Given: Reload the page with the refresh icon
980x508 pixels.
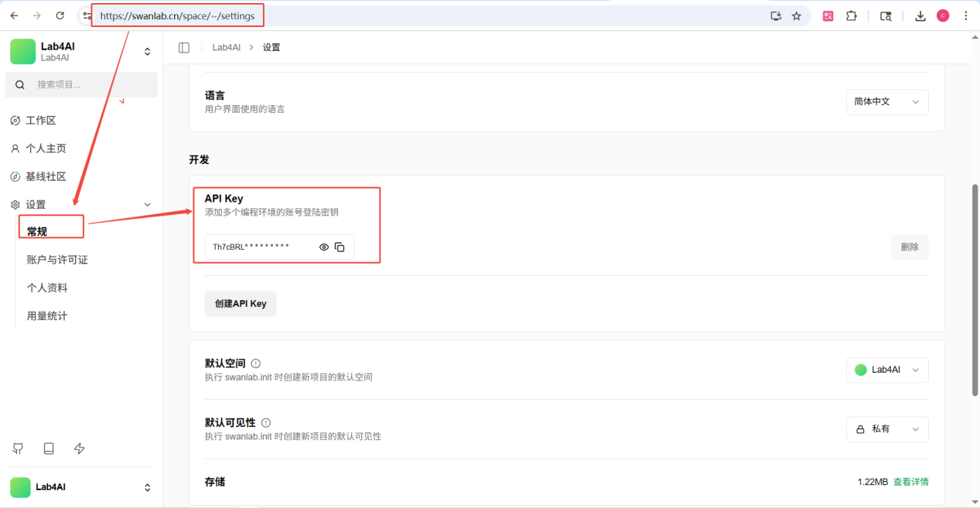Looking at the screenshot, I should (x=60, y=15).
